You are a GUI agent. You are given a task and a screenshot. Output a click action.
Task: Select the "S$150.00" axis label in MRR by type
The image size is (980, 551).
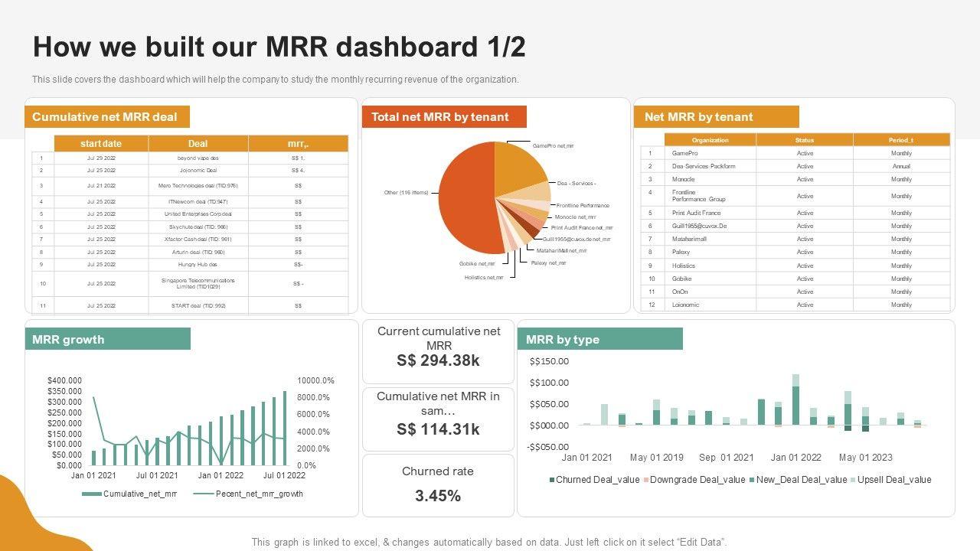pyautogui.click(x=549, y=361)
